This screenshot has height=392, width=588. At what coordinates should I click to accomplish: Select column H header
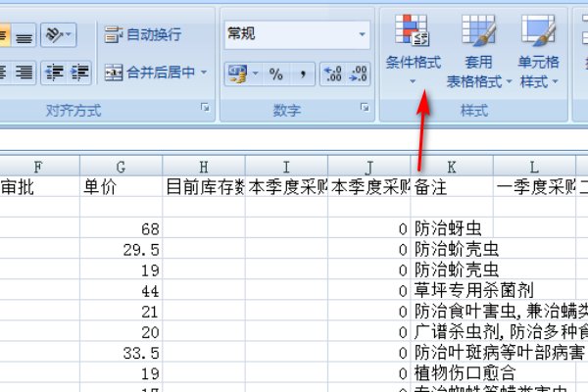(x=204, y=167)
